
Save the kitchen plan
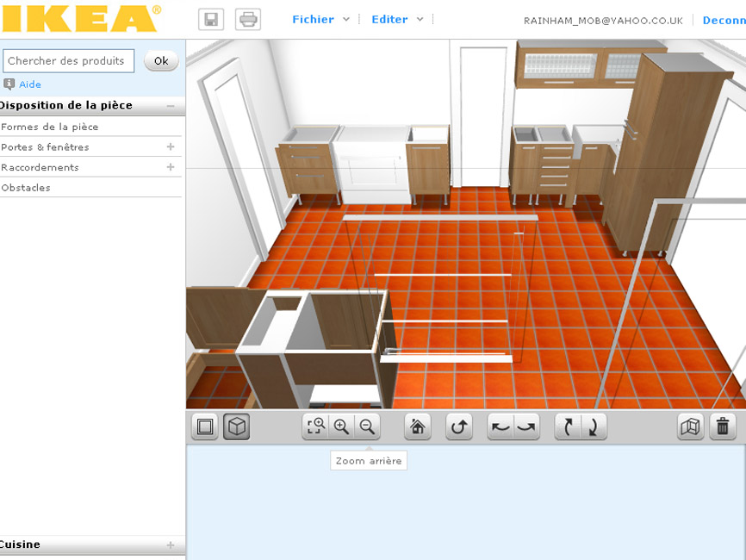[209, 18]
